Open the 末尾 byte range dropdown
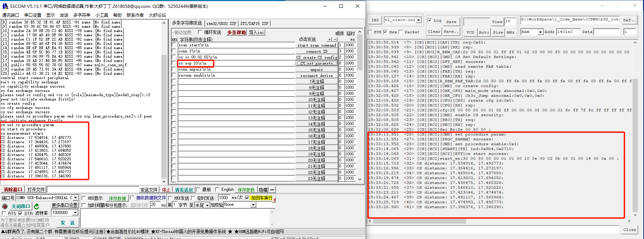 [207, 205]
